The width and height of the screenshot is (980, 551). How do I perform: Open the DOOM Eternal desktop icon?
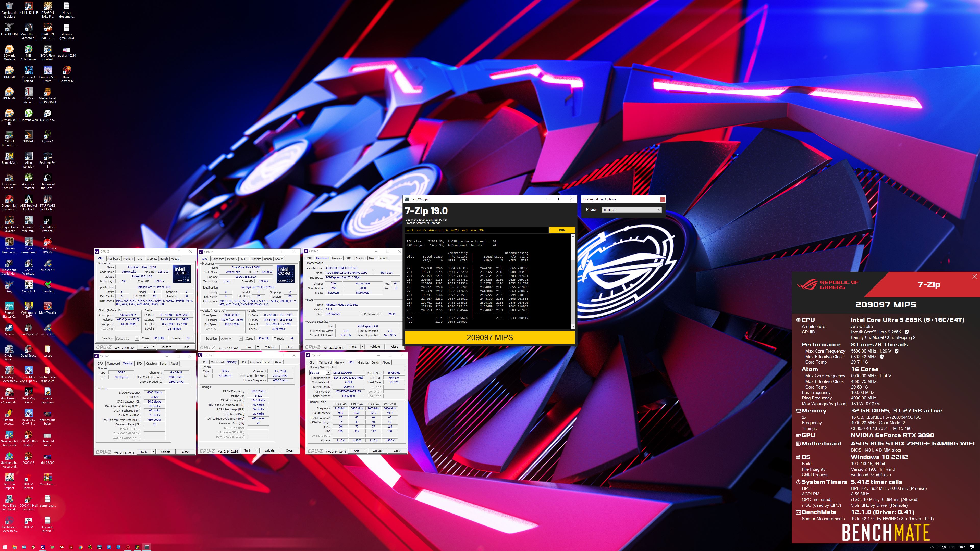click(28, 481)
